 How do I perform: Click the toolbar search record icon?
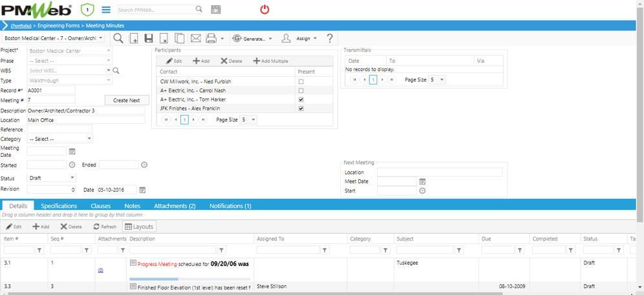118,38
